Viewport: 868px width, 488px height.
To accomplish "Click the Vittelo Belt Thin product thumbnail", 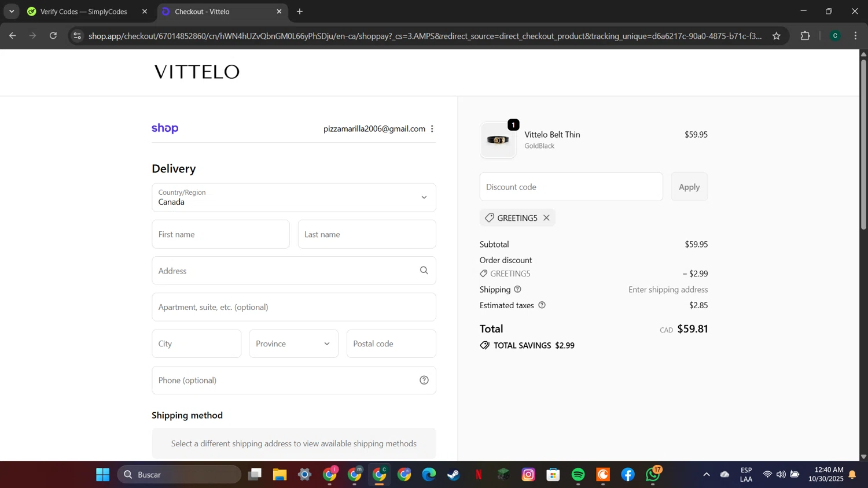I will (498, 140).
